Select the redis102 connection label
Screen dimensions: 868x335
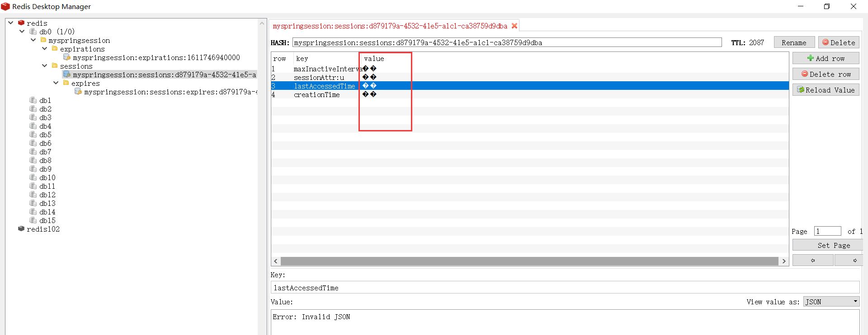[43, 229]
